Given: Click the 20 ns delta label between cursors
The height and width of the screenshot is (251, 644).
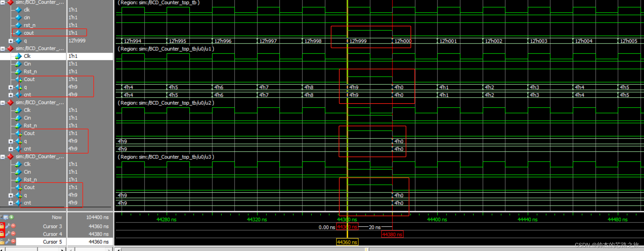Looking at the screenshot, I should tap(374, 227).
